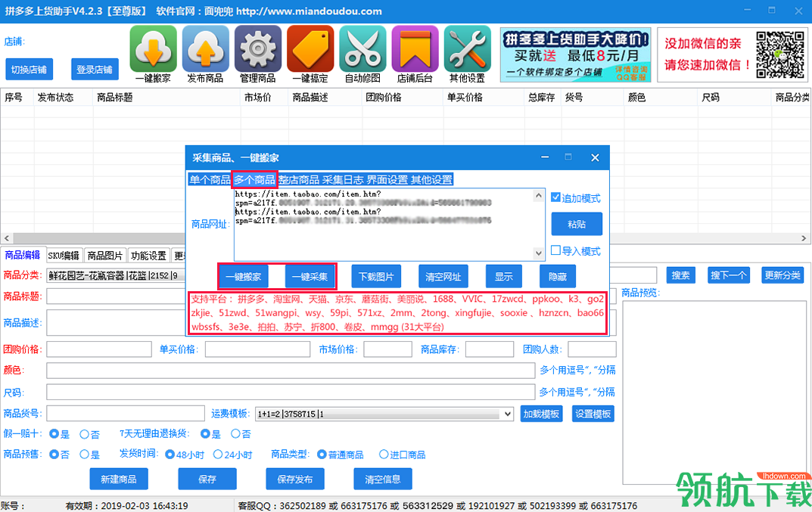
Task: Open 界面设置 tab
Action: pos(387,180)
